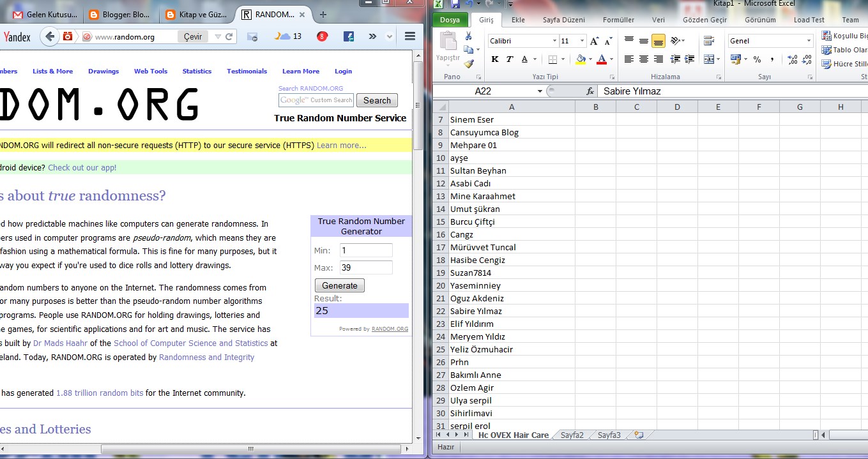Toggle Align Text Right in Excel
The height and width of the screenshot is (459, 868).
tap(658, 59)
